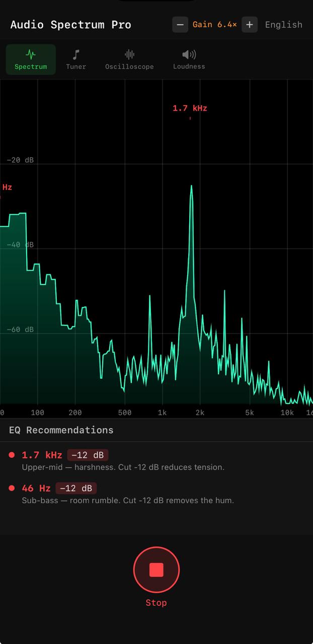The height and width of the screenshot is (644, 313).
Task: Select the 46 Hz EQ recommendation
Action: pos(156,494)
